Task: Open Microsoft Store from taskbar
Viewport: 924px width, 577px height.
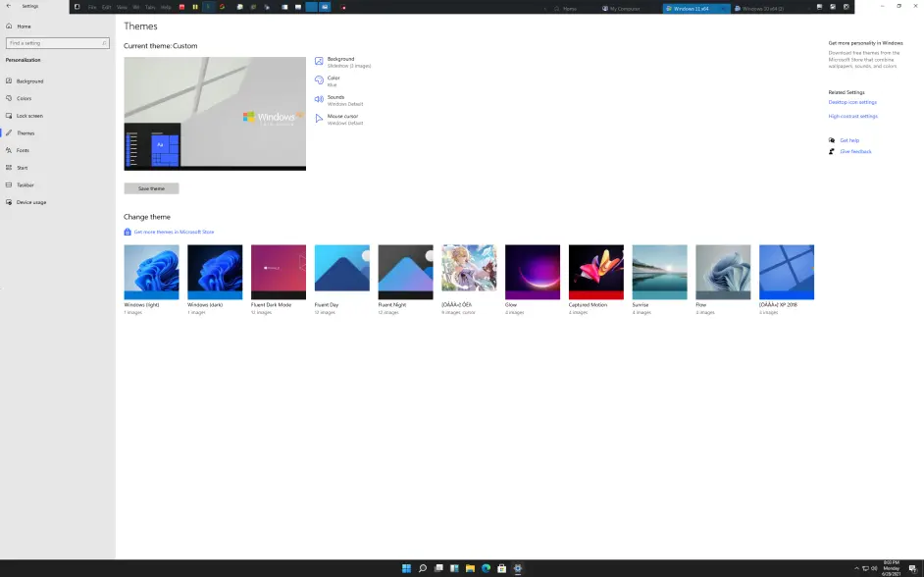Action: tap(502, 568)
